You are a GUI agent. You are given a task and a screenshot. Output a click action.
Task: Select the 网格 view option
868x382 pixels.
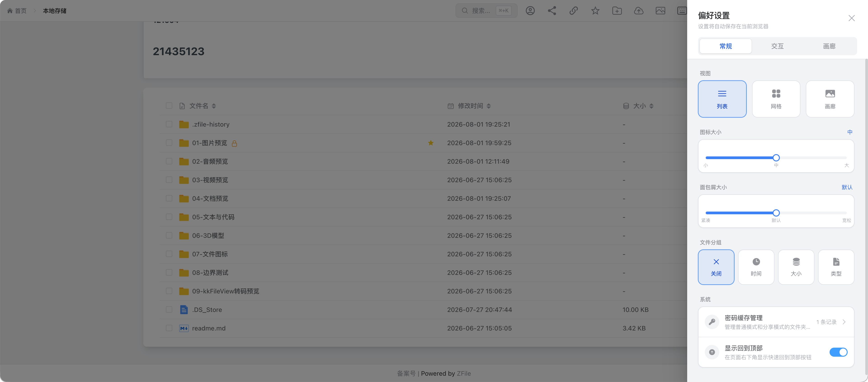pos(776,99)
